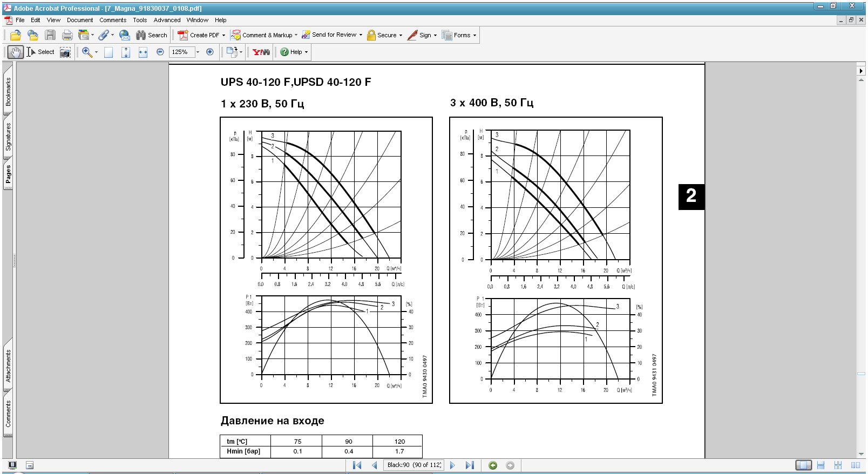The image size is (868, 474).
Task: Click the page number field Black:90
Action: tap(413, 465)
